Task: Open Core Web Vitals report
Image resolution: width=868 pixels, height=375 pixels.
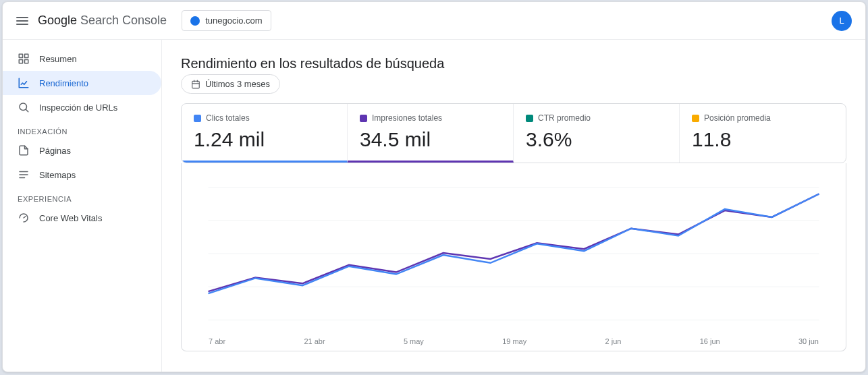Action: coord(82,218)
